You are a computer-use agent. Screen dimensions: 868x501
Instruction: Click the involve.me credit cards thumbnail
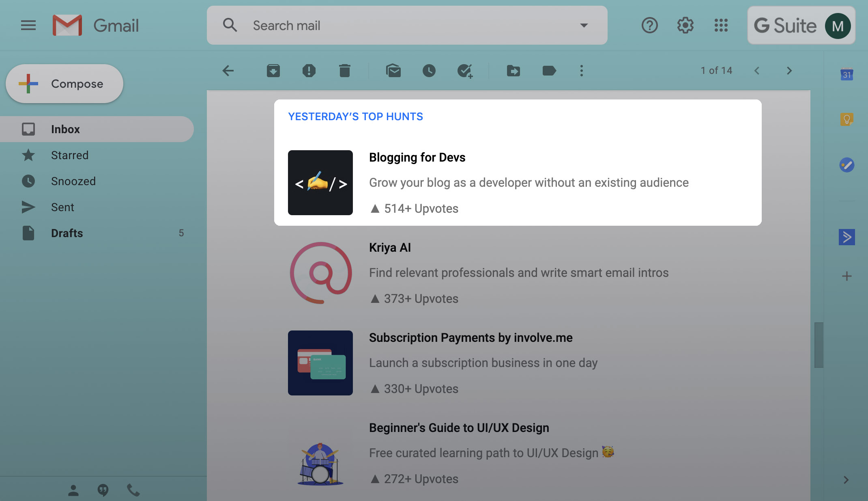(320, 363)
